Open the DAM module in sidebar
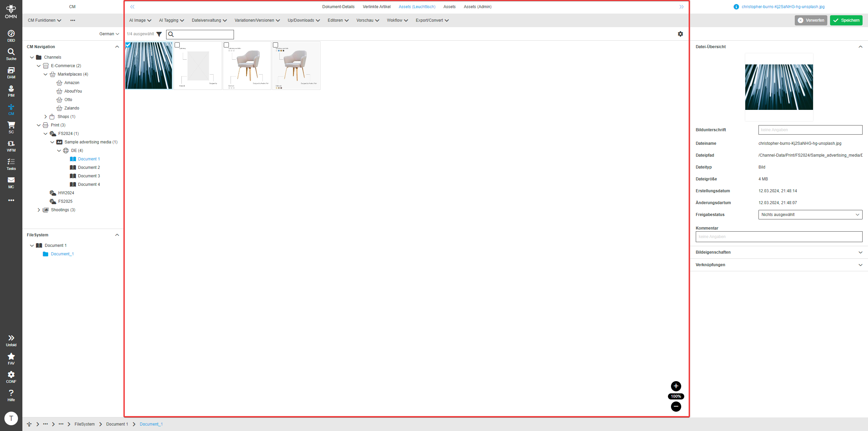 tap(11, 72)
